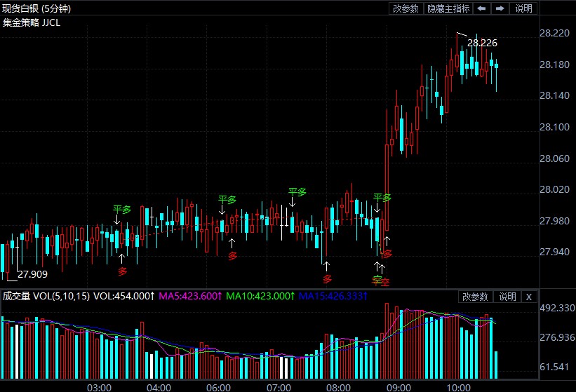Click 隐藏主指标 to hide main indicator
This screenshot has width=576, height=392.
[448, 8]
